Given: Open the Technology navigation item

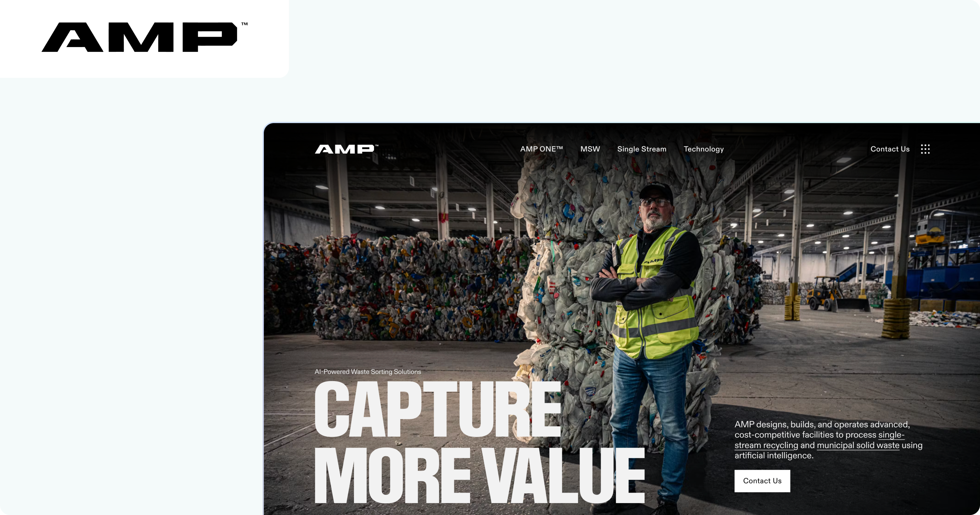Looking at the screenshot, I should click(704, 149).
